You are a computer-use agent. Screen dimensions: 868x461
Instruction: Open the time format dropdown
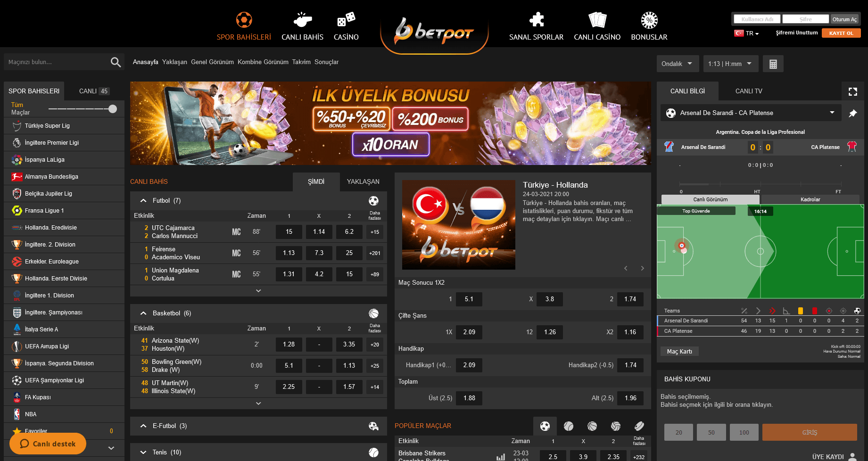point(730,64)
